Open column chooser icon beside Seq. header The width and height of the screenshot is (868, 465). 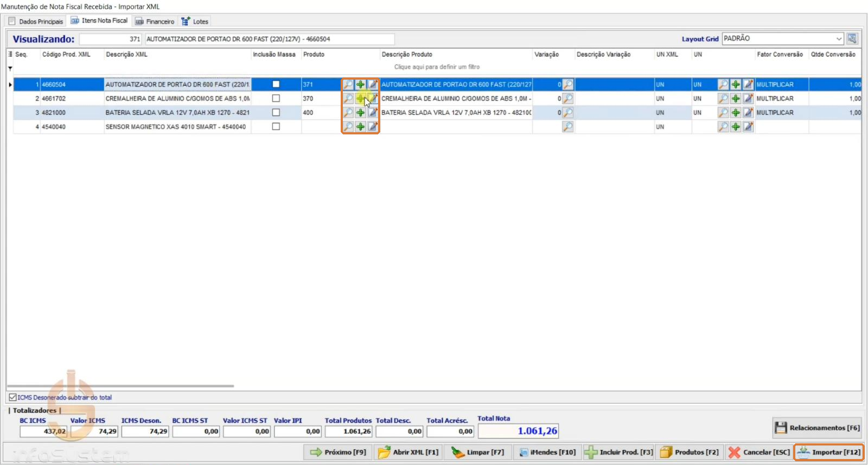pos(10,54)
